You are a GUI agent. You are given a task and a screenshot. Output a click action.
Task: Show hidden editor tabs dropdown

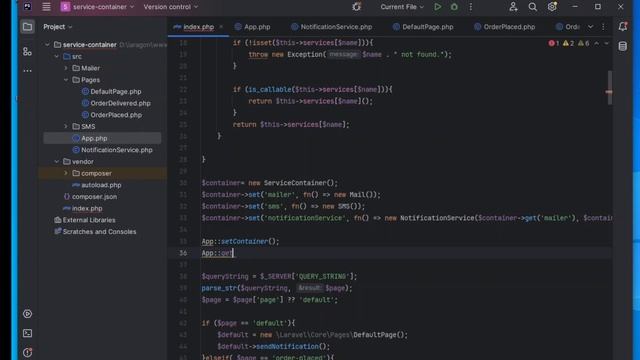tap(590, 27)
